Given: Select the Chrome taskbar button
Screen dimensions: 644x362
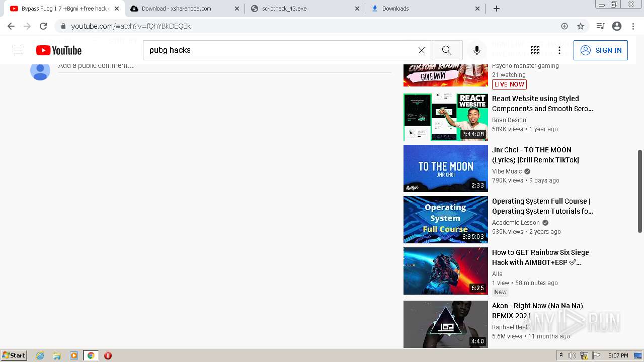Looking at the screenshot, I should pos(91,355).
